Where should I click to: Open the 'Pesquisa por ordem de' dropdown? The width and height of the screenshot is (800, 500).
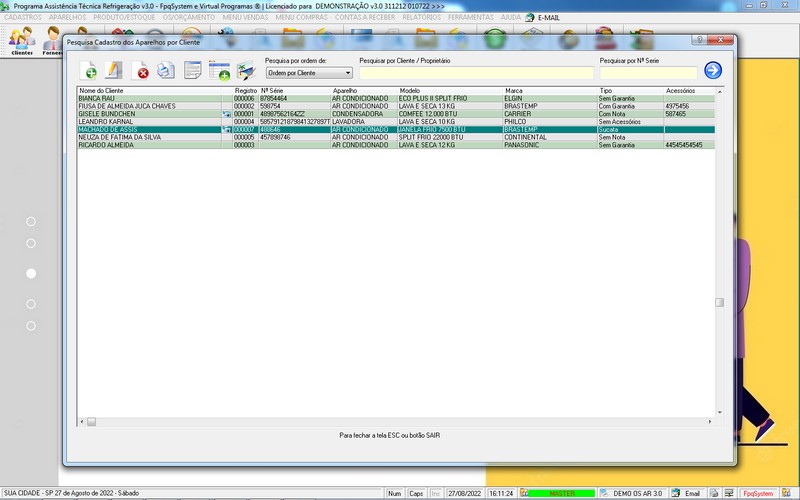pyautogui.click(x=309, y=73)
